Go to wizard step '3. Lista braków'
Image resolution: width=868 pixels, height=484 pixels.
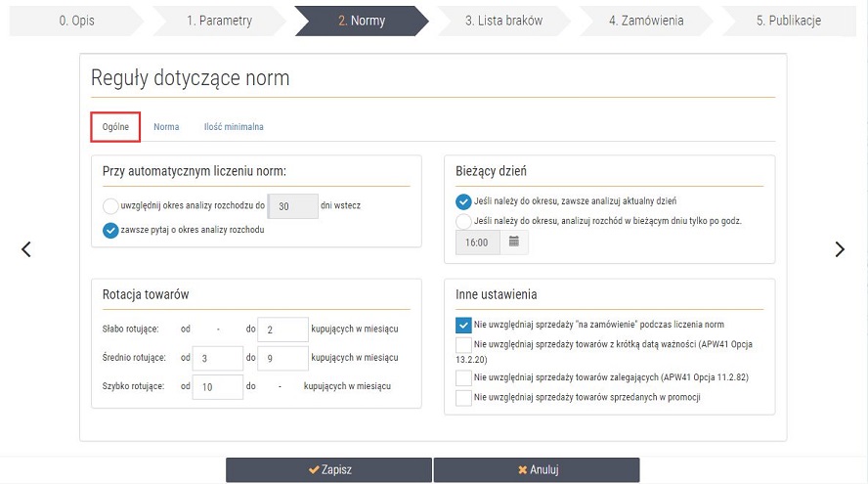(503, 21)
